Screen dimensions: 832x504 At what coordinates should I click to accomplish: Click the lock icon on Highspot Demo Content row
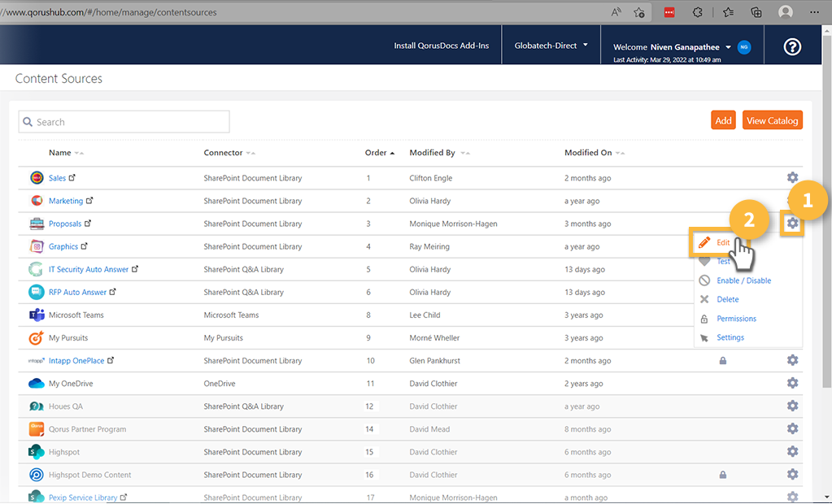[x=723, y=475]
